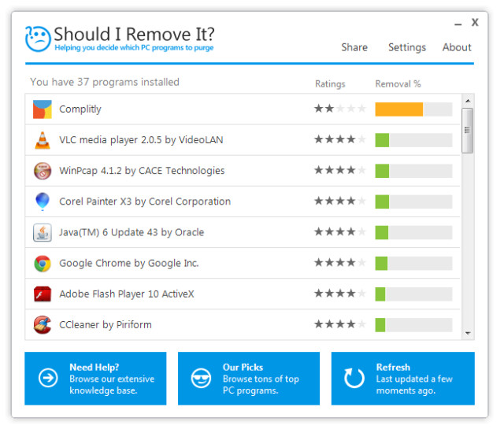The width and height of the screenshot is (504, 429).
Task: Click CCleaner's star rating
Action: 340,324
